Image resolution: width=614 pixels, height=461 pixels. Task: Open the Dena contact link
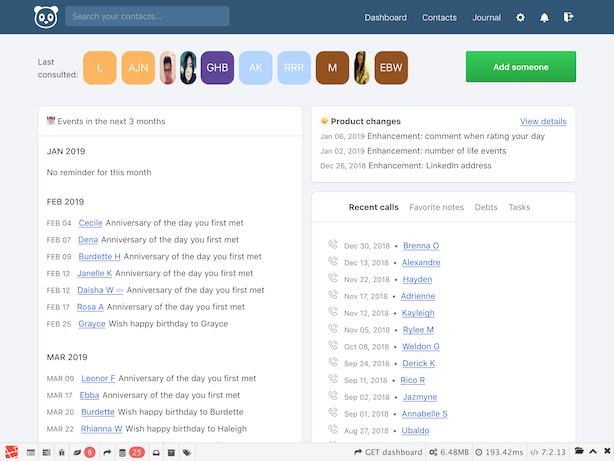pos(88,240)
